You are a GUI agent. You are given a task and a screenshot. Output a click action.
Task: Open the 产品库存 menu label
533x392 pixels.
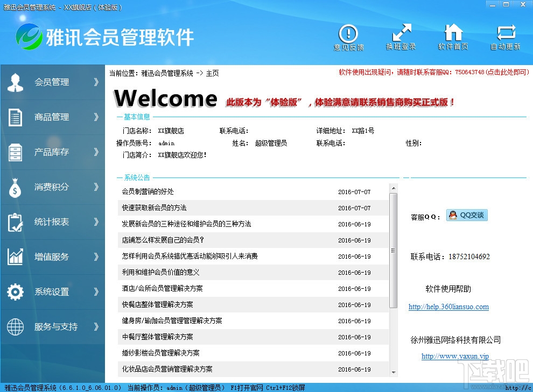pyautogui.click(x=52, y=152)
